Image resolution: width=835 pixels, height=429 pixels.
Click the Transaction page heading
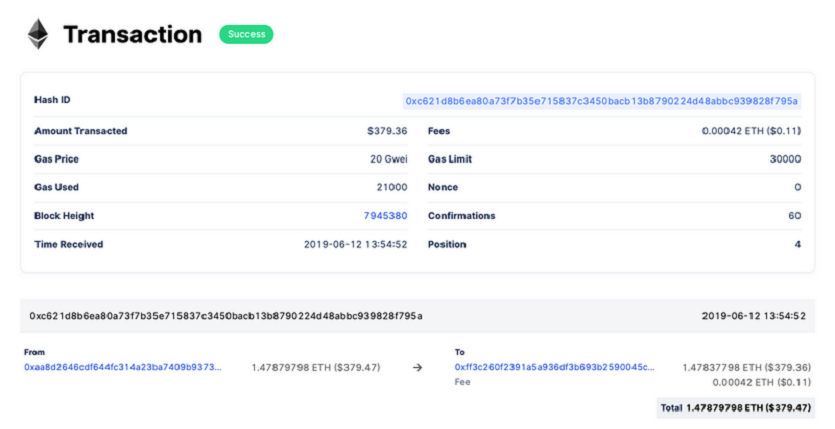tap(133, 35)
